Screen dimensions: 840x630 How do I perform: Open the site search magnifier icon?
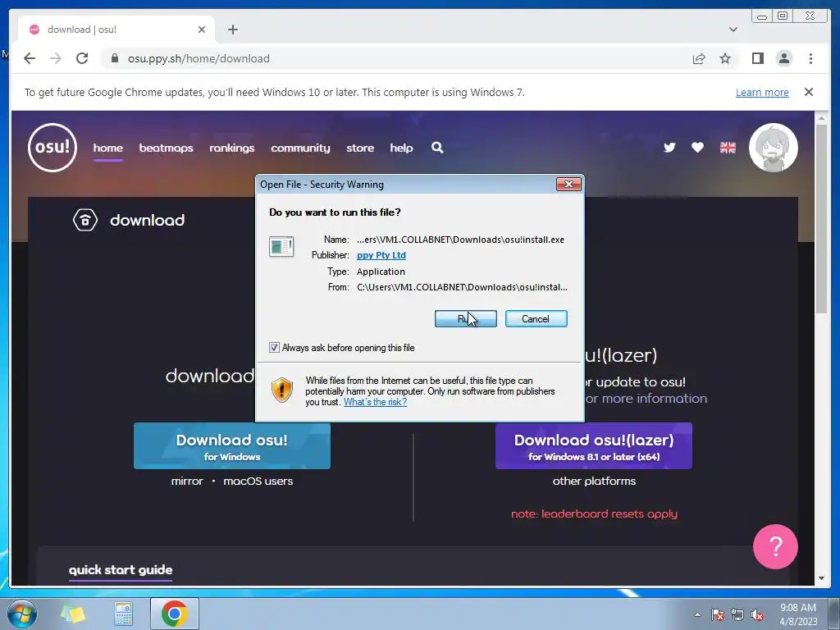pos(437,148)
